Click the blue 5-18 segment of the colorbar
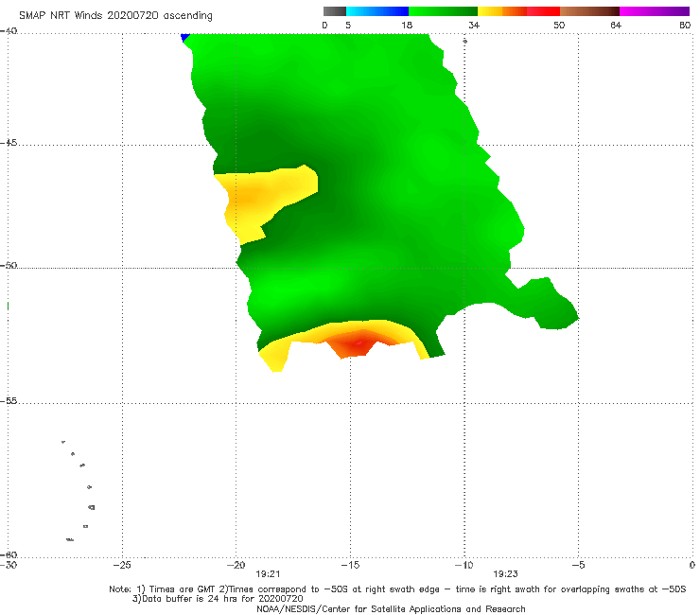This screenshot has width=700, height=615. click(377, 11)
